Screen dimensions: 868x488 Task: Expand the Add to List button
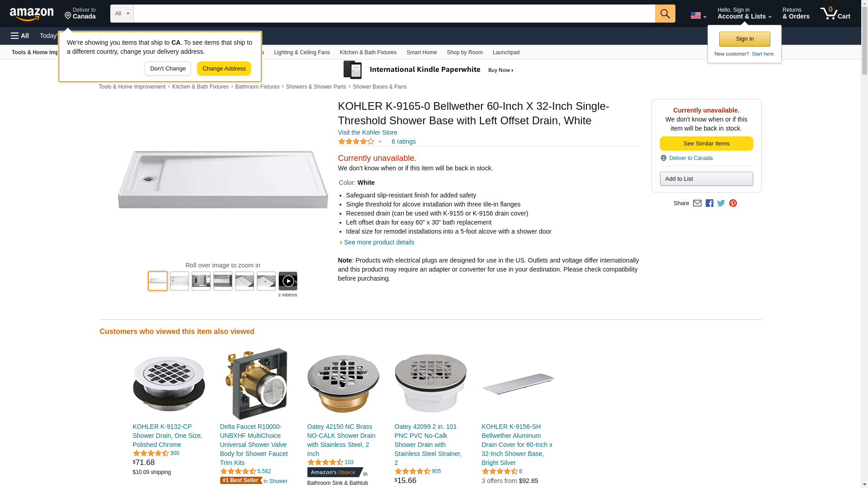[706, 179]
